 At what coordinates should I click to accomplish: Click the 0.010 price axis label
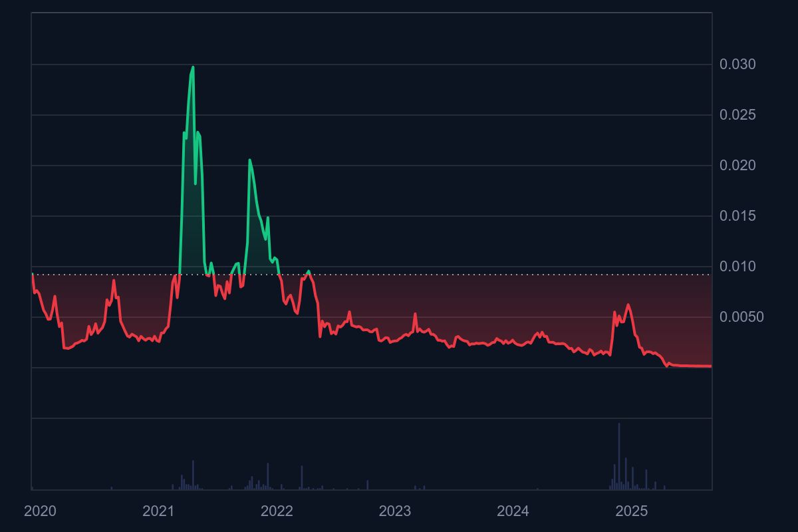point(737,267)
